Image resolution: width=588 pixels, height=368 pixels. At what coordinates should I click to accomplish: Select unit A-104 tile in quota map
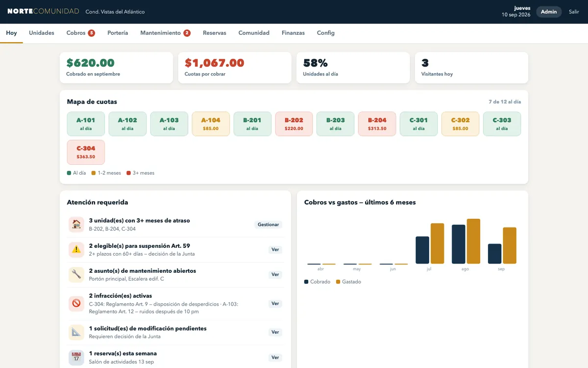click(211, 124)
